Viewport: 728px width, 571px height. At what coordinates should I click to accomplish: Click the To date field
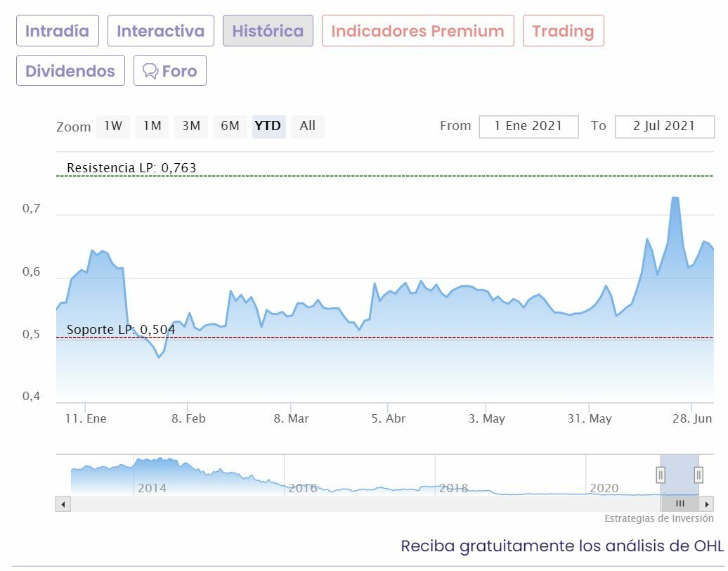pos(664,126)
